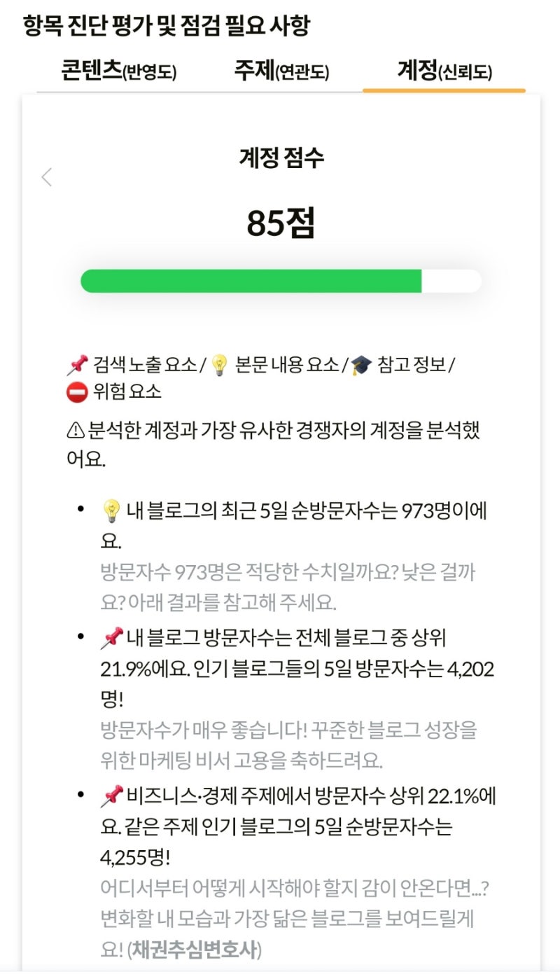Click the light bulb icon in the legend
Viewport: 560px width, 979px height.
tap(220, 365)
